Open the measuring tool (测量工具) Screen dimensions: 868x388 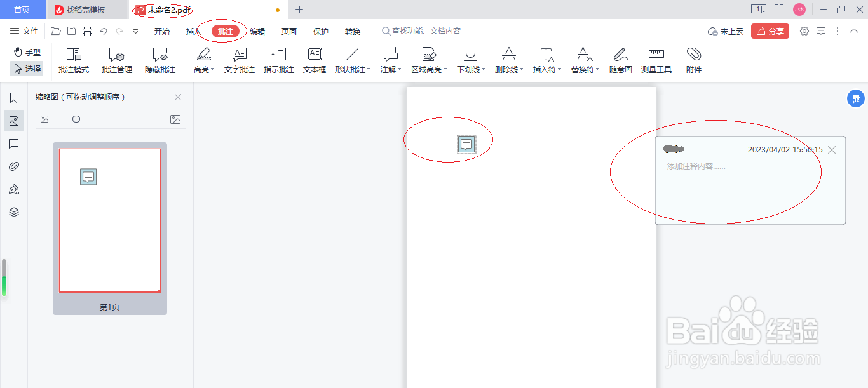pos(656,61)
